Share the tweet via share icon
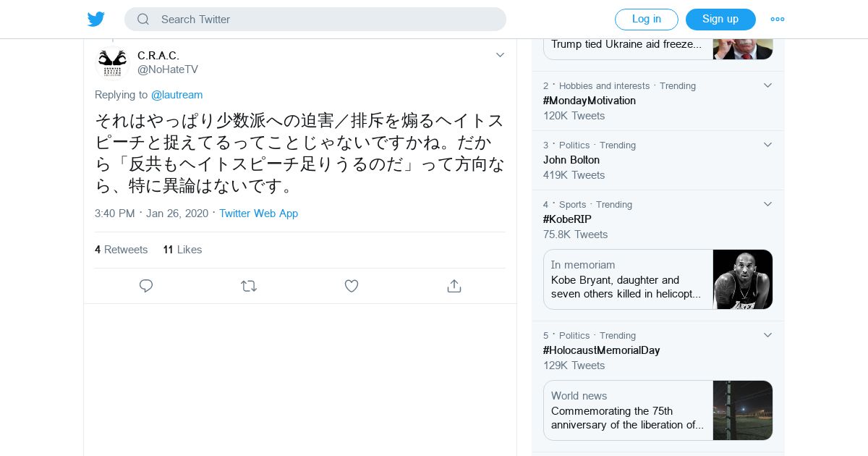 [454, 286]
